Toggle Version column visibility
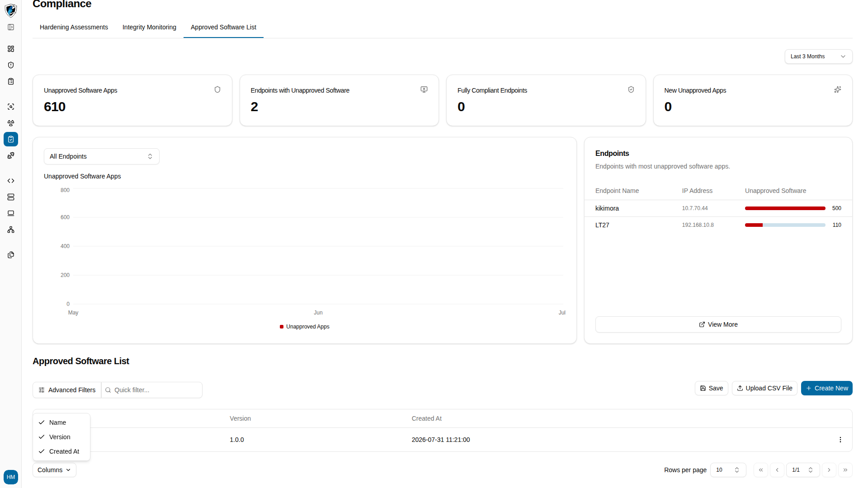This screenshot has height=488, width=868. [x=61, y=437]
